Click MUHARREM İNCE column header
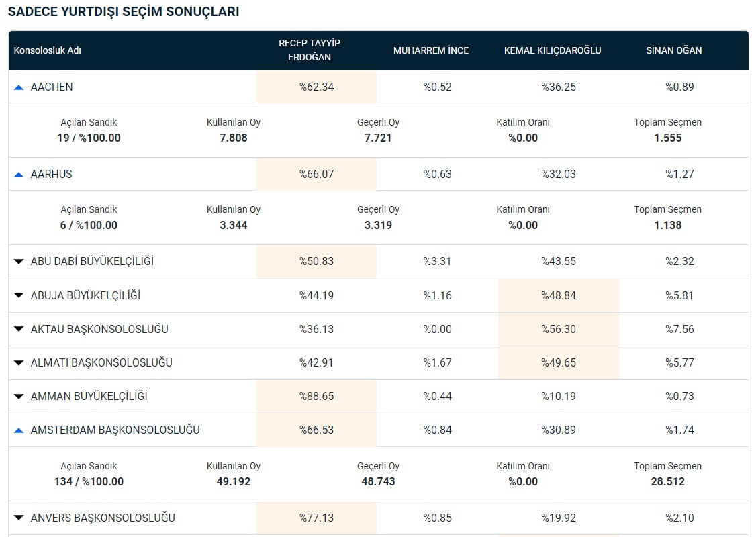756x537 pixels. [x=431, y=50]
